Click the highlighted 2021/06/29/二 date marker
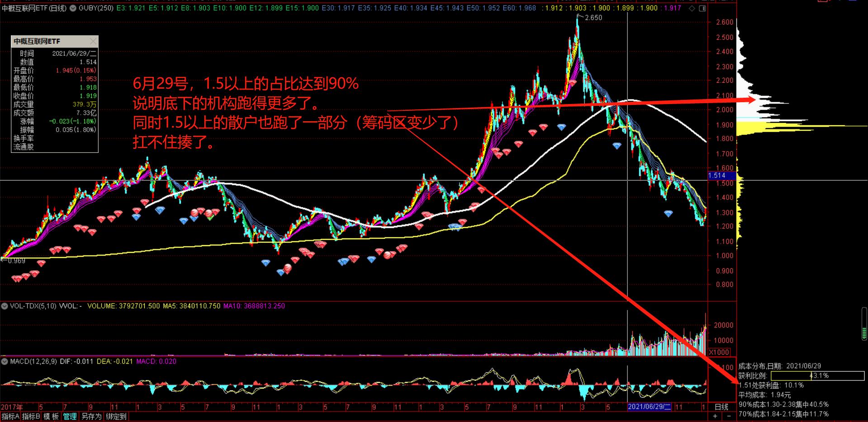 [650, 407]
